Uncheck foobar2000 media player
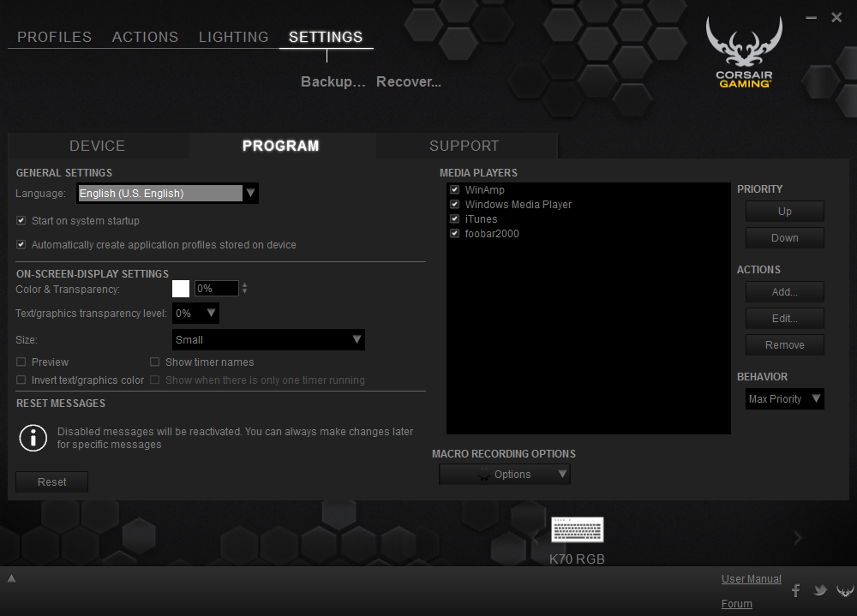This screenshot has height=616, width=857. pos(455,233)
